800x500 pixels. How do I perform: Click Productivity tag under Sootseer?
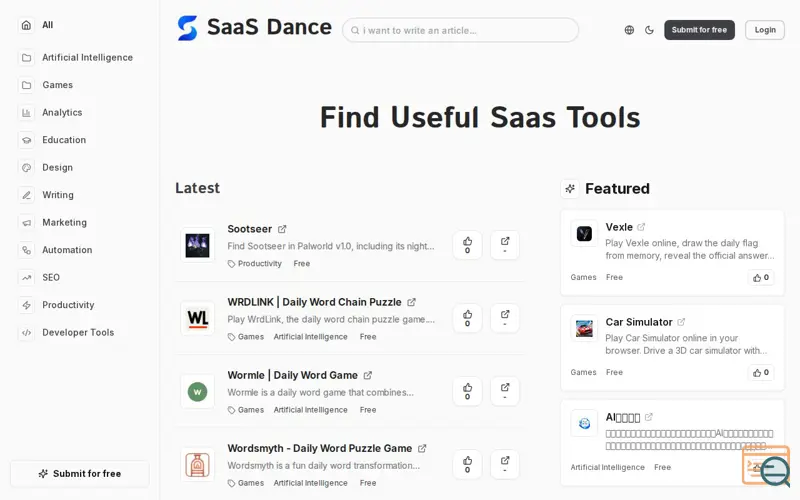tap(260, 264)
